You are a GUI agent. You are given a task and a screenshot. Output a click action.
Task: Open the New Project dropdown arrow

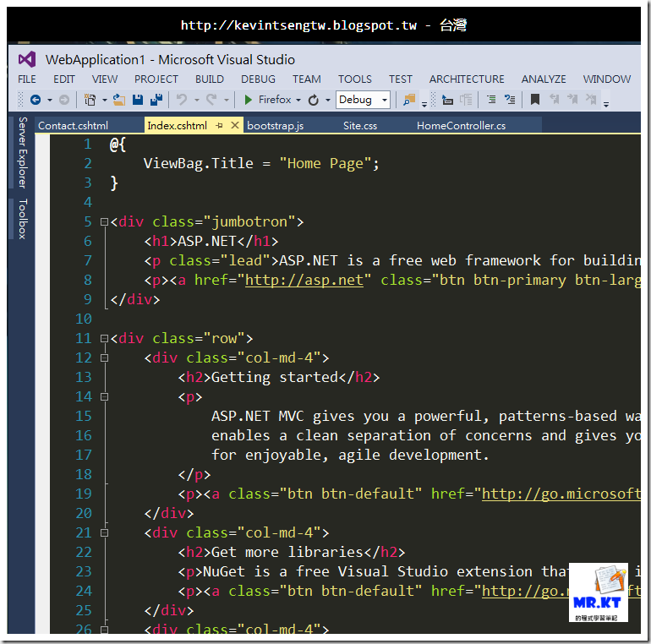(x=105, y=100)
